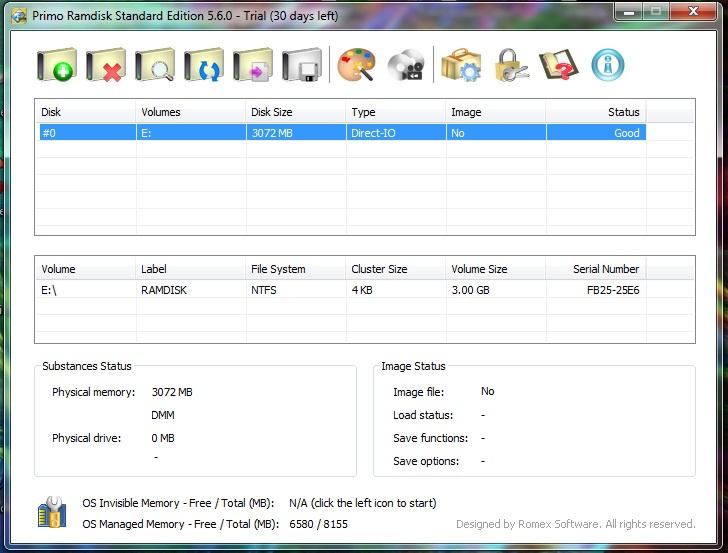728x553 pixels.
Task: Click the 3072 MB disk size cell
Action: pos(296,133)
